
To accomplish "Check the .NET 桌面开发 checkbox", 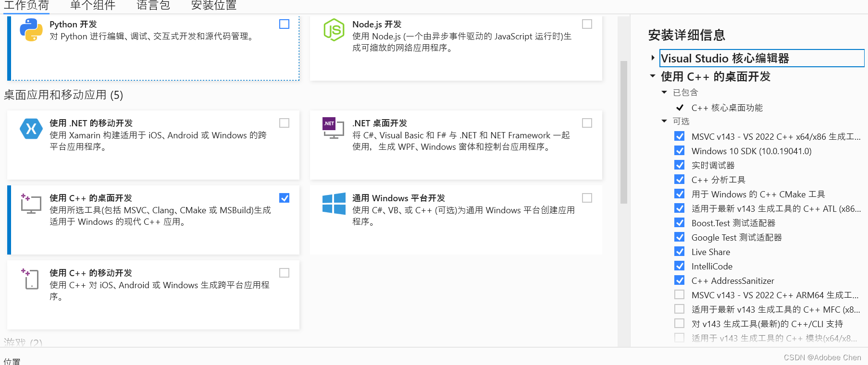I will click(x=587, y=123).
